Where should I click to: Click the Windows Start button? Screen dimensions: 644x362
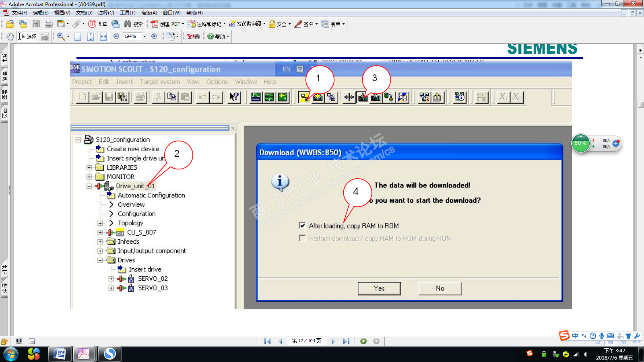click(11, 354)
